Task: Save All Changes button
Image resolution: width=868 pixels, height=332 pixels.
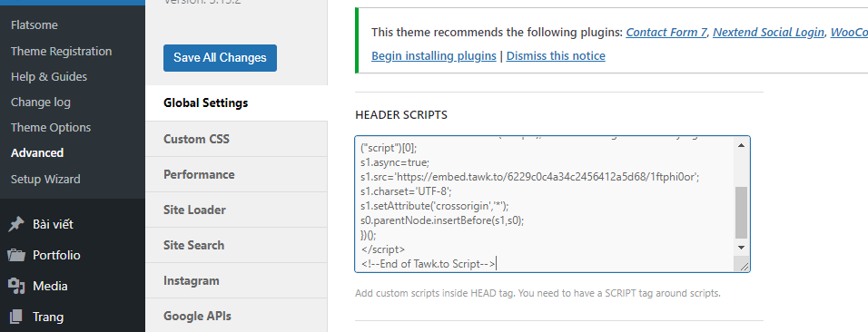Action: 220,57
